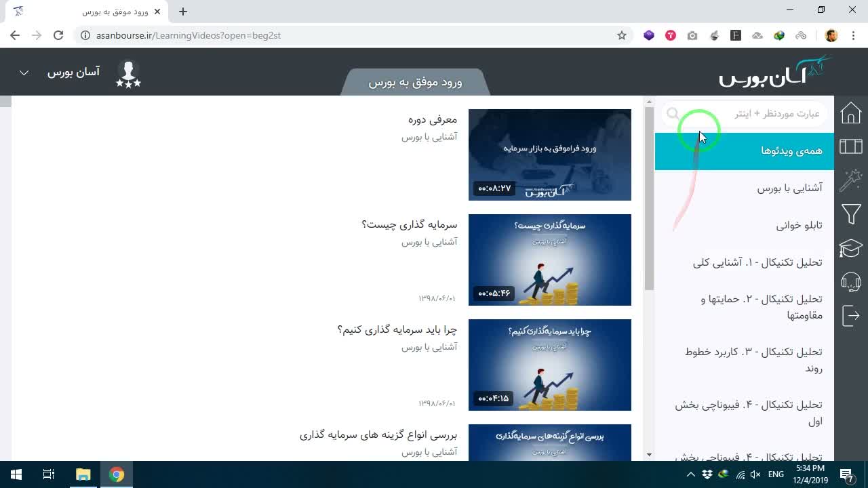The image size is (868, 488).
Task: Click the map/board panel icon in sidebar
Action: (851, 146)
